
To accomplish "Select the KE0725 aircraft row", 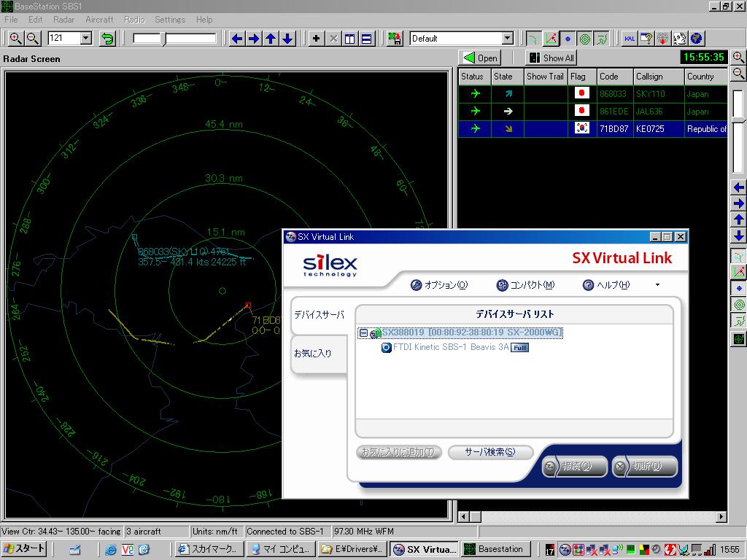I will [592, 128].
